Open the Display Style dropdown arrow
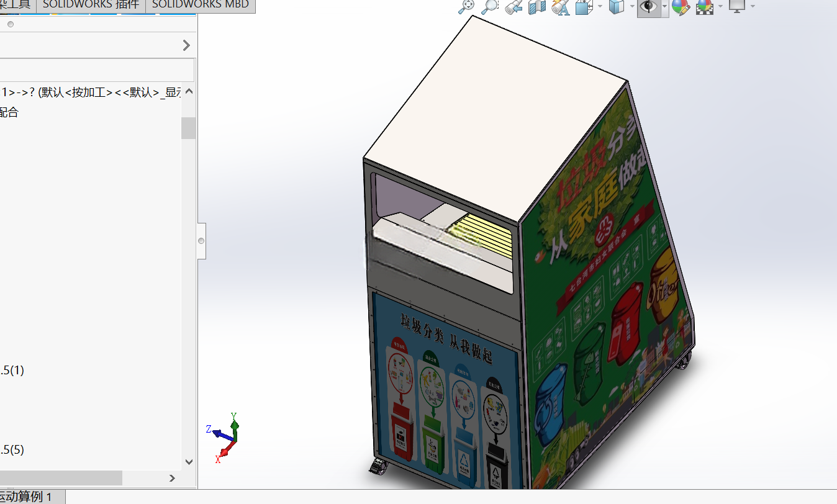 coord(631,7)
